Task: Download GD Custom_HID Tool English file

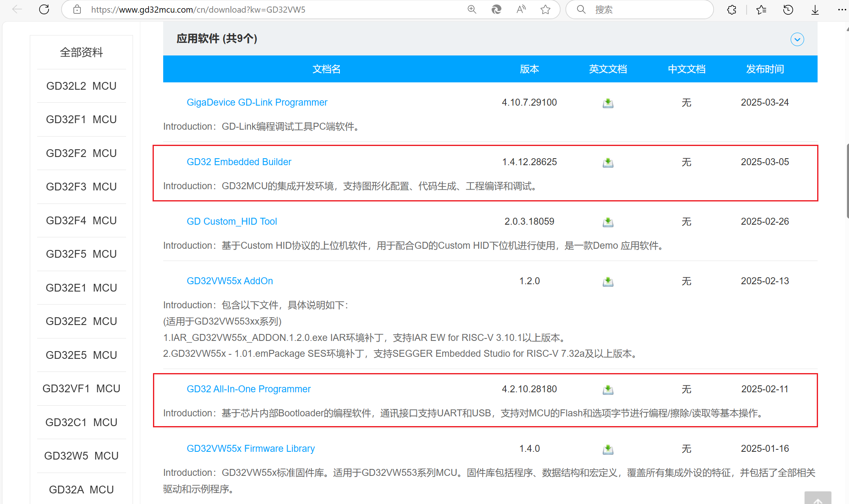Action: pos(608,222)
